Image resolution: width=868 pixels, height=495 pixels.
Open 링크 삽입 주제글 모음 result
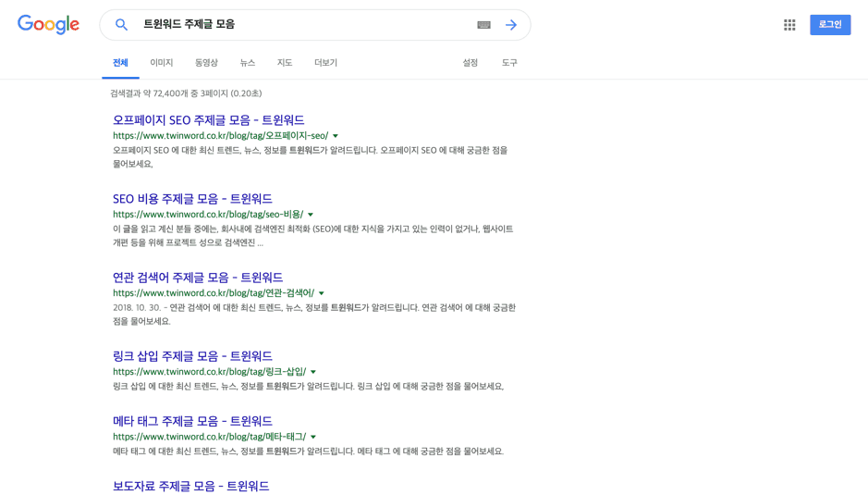tap(192, 356)
